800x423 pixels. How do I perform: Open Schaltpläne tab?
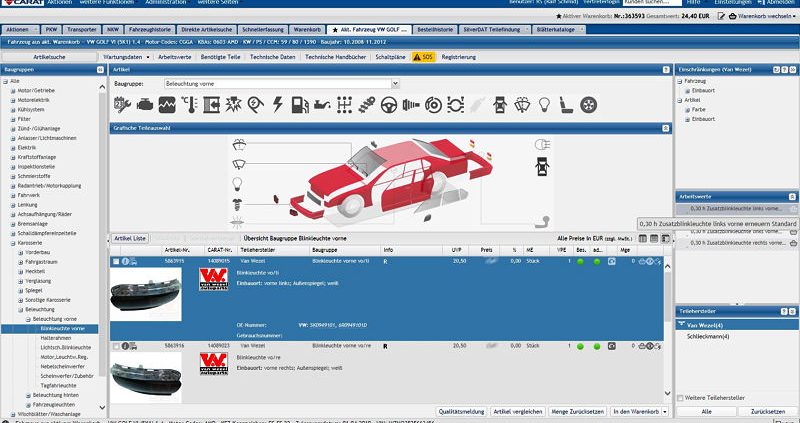click(390, 57)
